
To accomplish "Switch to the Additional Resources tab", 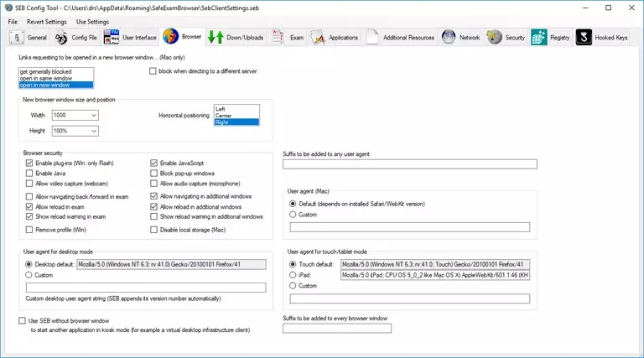I will click(400, 38).
